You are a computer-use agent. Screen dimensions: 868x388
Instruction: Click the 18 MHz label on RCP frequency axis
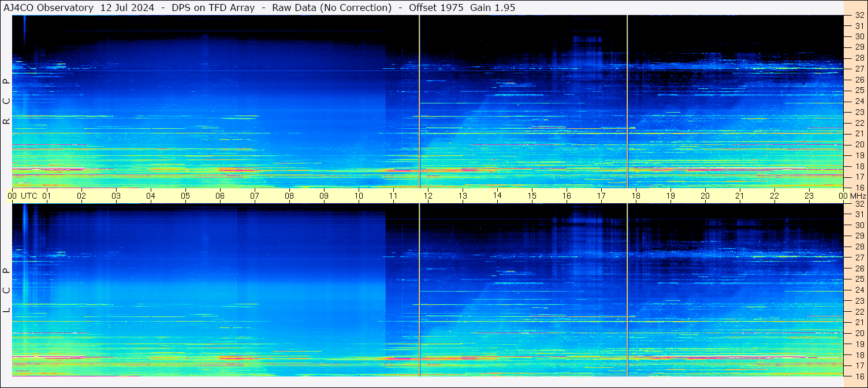[859, 166]
